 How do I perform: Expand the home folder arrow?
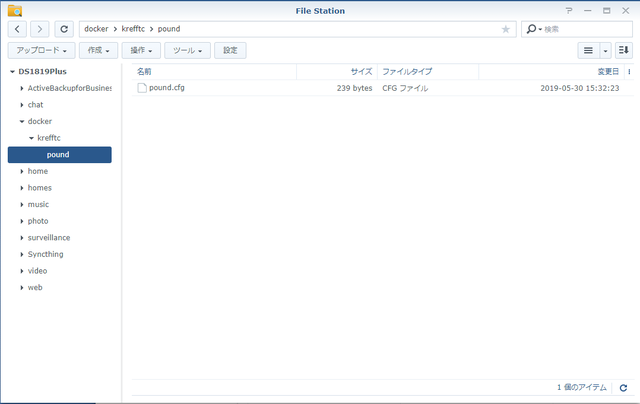(22, 171)
